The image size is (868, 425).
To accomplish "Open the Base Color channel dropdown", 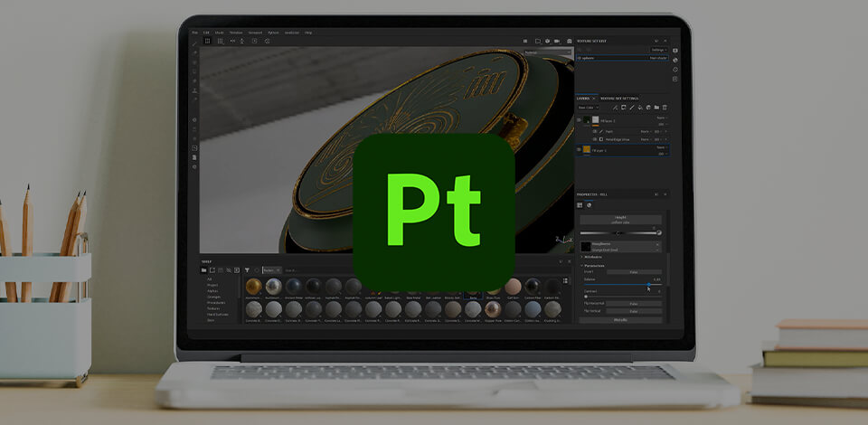I will pyautogui.click(x=588, y=108).
